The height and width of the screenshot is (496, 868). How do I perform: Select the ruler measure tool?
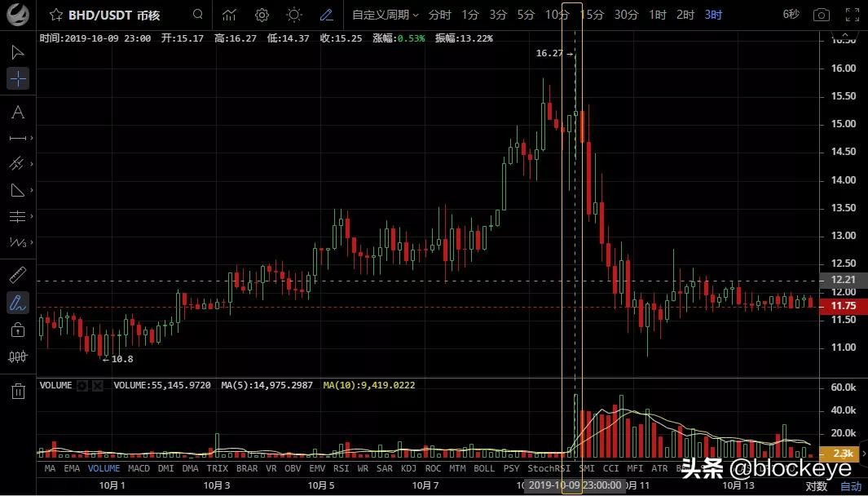click(x=18, y=274)
